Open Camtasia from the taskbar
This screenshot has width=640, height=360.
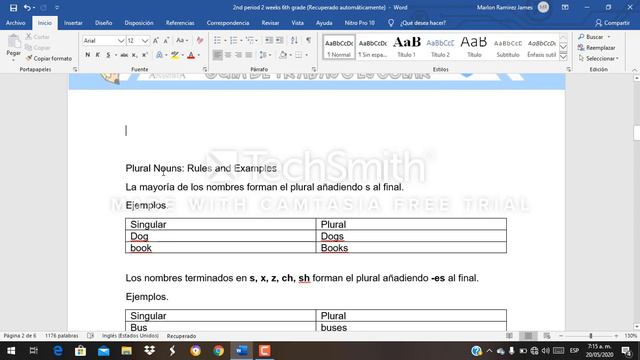pyautogui.click(x=264, y=351)
